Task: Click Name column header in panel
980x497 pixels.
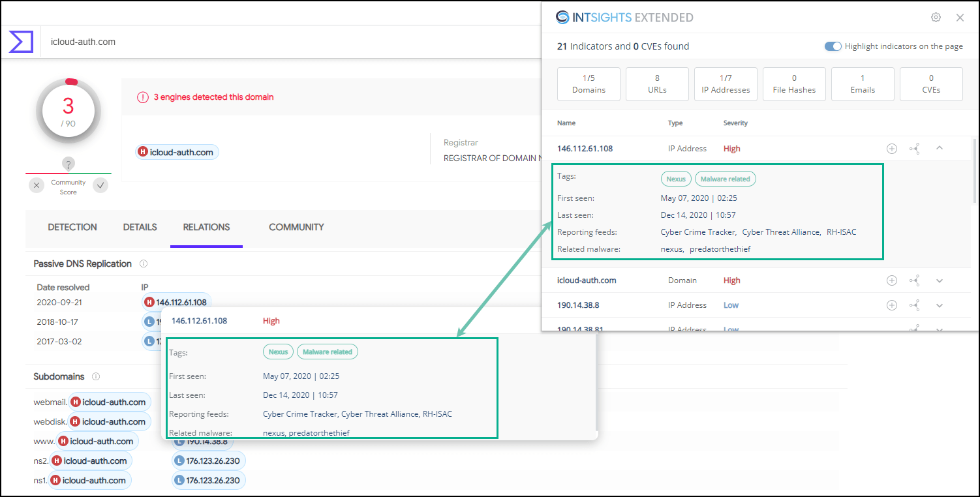Action: [566, 123]
